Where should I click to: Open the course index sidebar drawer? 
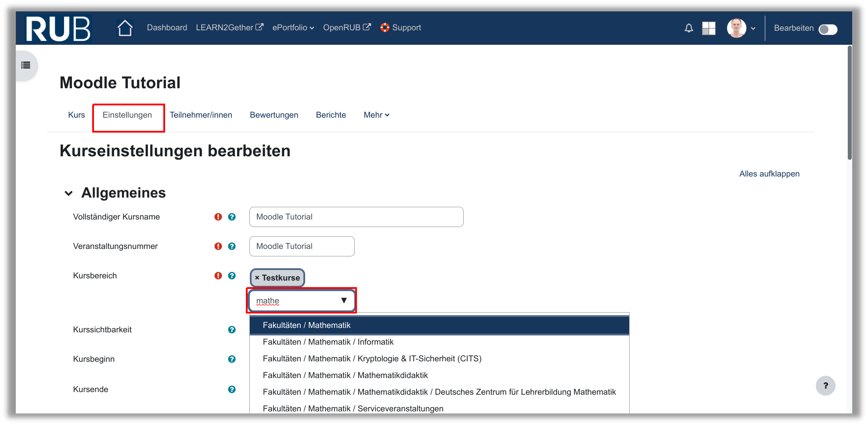26,65
